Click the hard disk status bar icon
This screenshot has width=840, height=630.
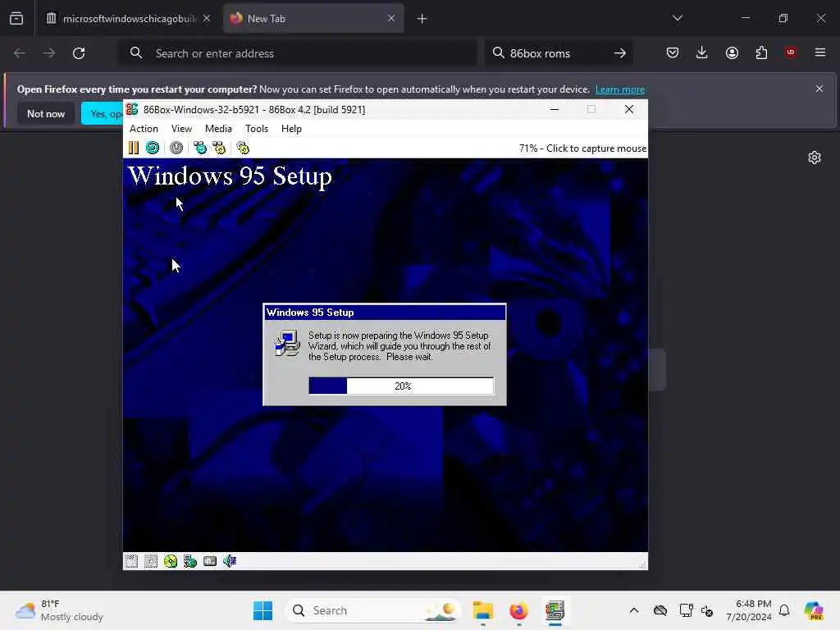click(210, 561)
